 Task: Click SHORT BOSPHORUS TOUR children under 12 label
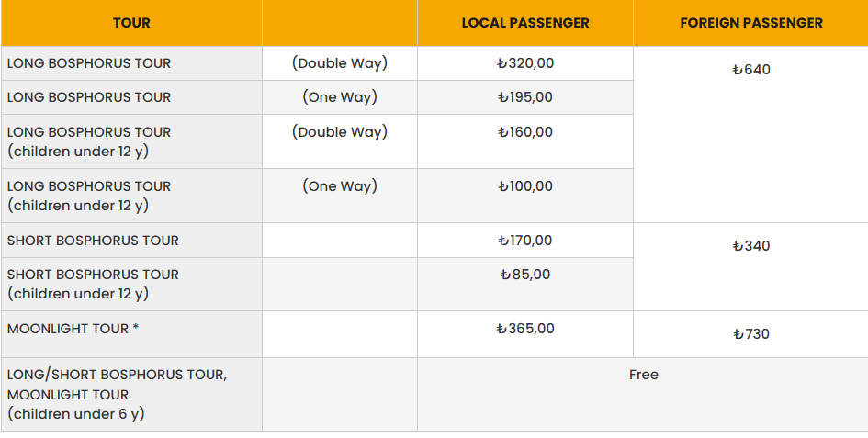tap(93, 284)
